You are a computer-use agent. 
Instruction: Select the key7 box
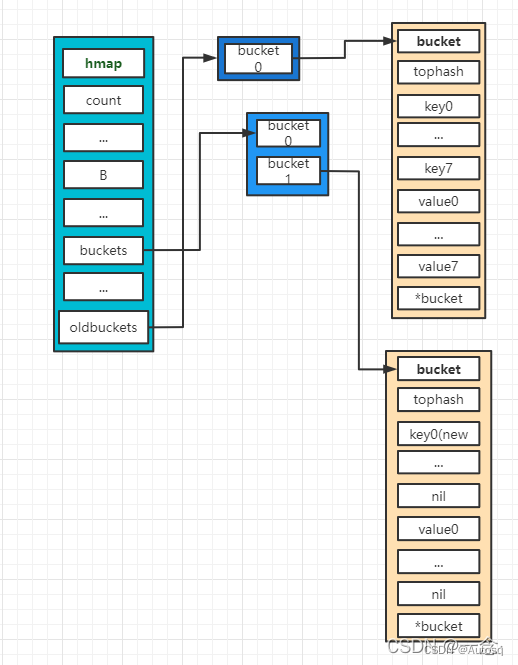439,168
